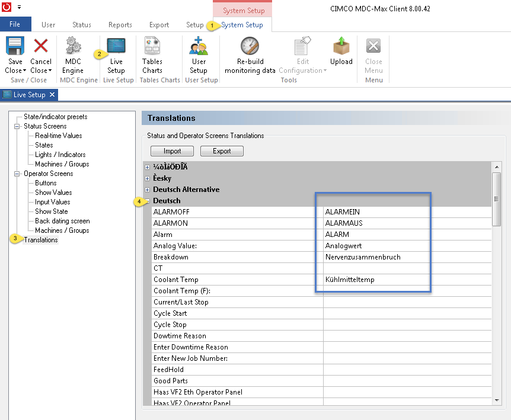Collapse the Status Screens tree node
This screenshot has height=420, width=511.
(x=17, y=126)
